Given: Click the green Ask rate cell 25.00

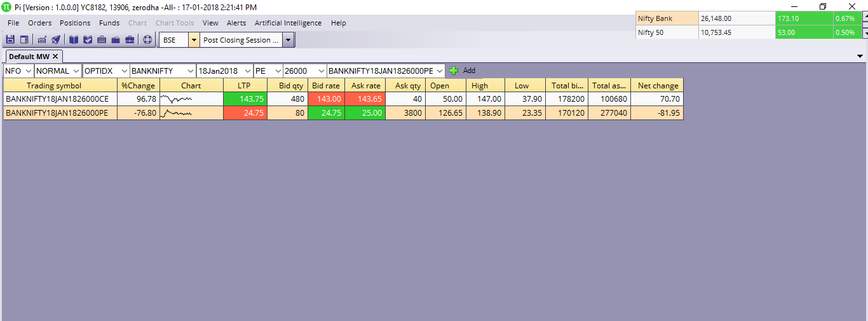Looking at the screenshot, I should [x=365, y=113].
